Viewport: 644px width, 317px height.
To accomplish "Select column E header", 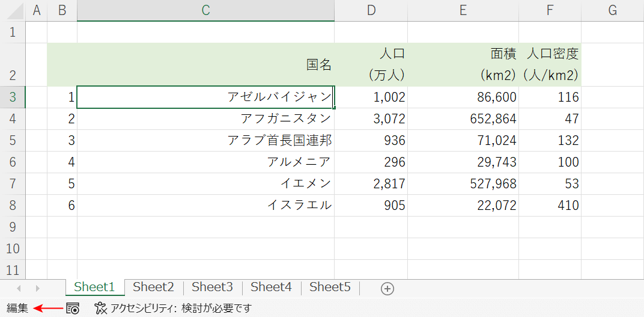I will 463,10.
